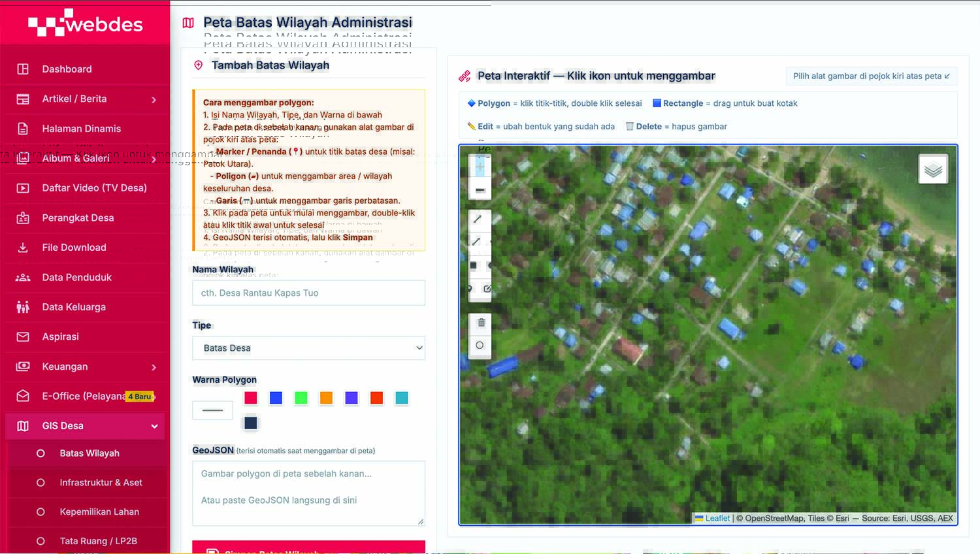The width and height of the screenshot is (980, 554).
Task: Activate the edit layers tool on map
Action: (x=487, y=288)
